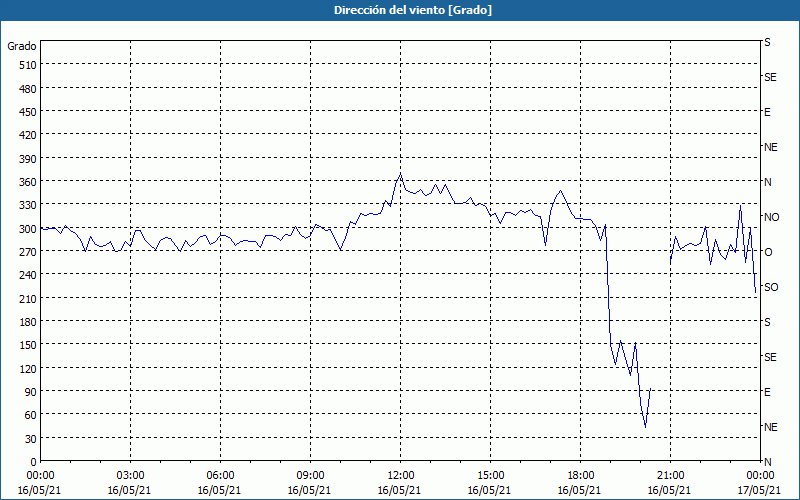This screenshot has width=800, height=500.
Task: Select the 60 degree axis label
Action: (30, 415)
